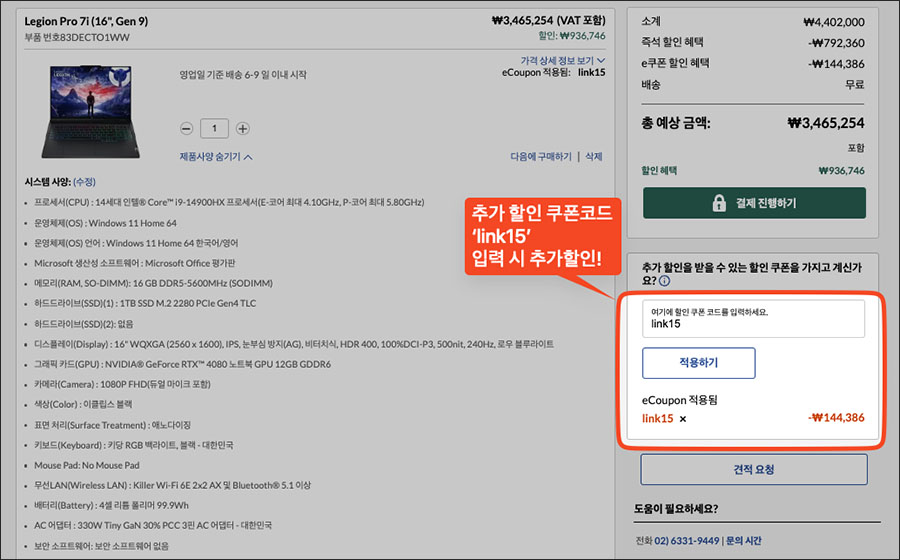This screenshot has height=560, width=900.
Task: Collapse the 제품사양 숨기기 section
Action: [x=216, y=157]
